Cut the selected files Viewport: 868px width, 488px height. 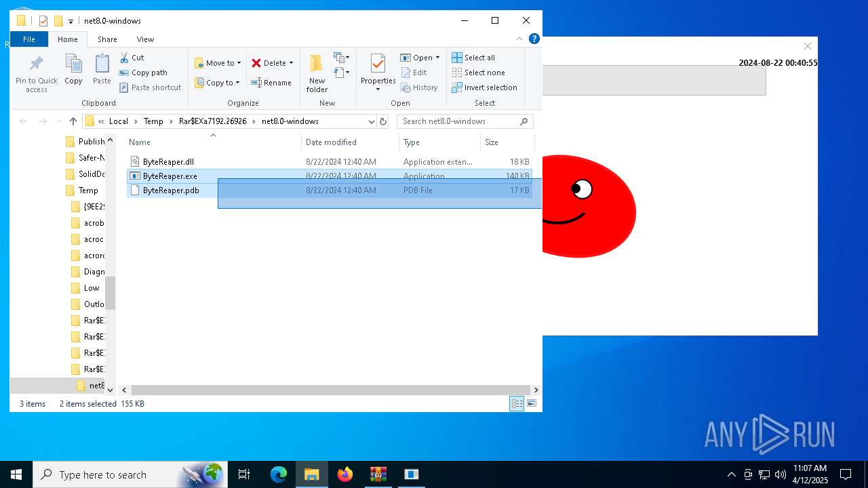coord(132,58)
